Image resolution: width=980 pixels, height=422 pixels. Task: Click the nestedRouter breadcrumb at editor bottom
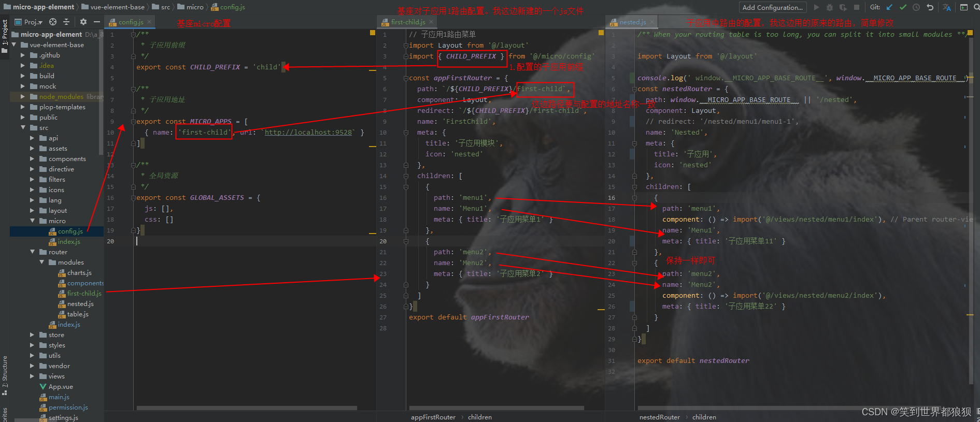659,417
